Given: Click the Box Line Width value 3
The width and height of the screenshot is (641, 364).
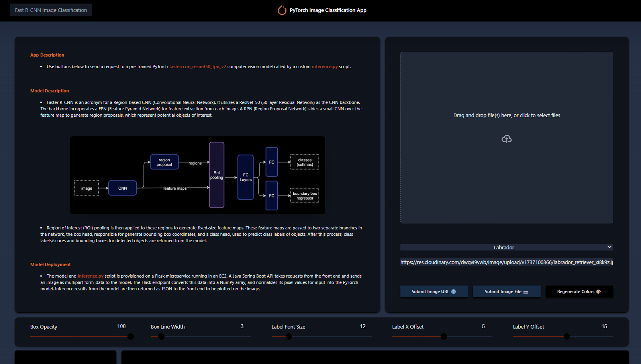Looking at the screenshot, I should (242, 326).
